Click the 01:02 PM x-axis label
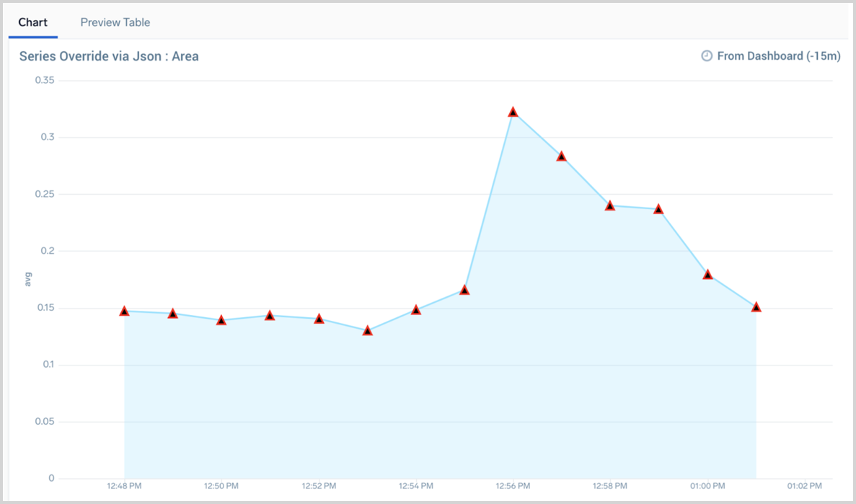This screenshot has height=504, width=856. [804, 486]
